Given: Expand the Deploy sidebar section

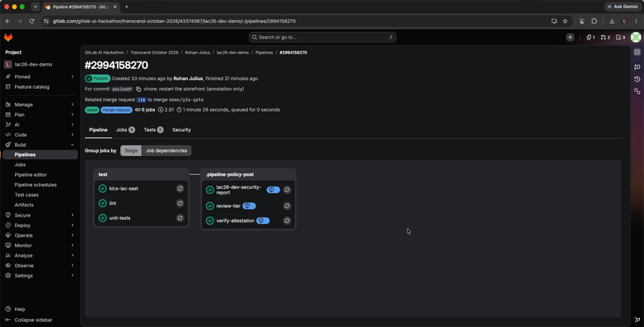Looking at the screenshot, I should pyautogui.click(x=40, y=225).
